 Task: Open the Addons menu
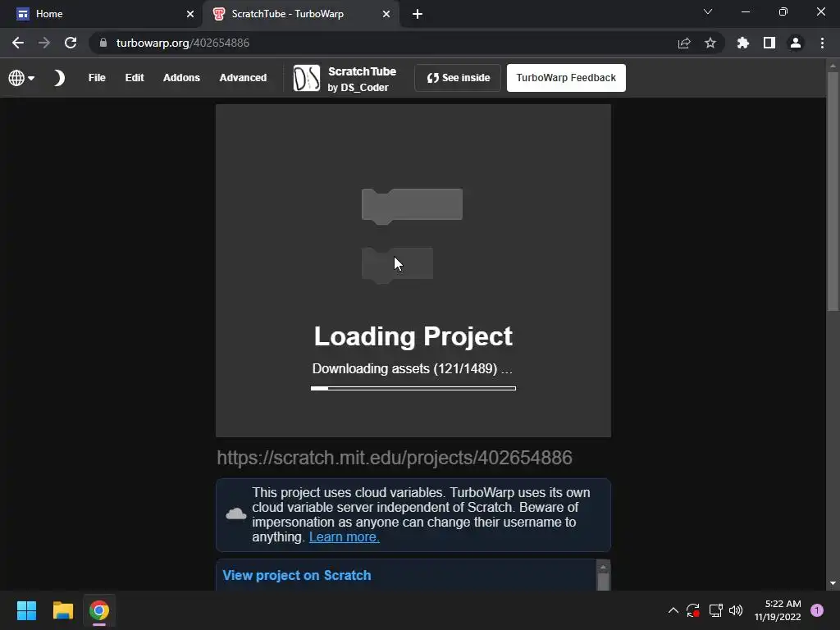181,78
